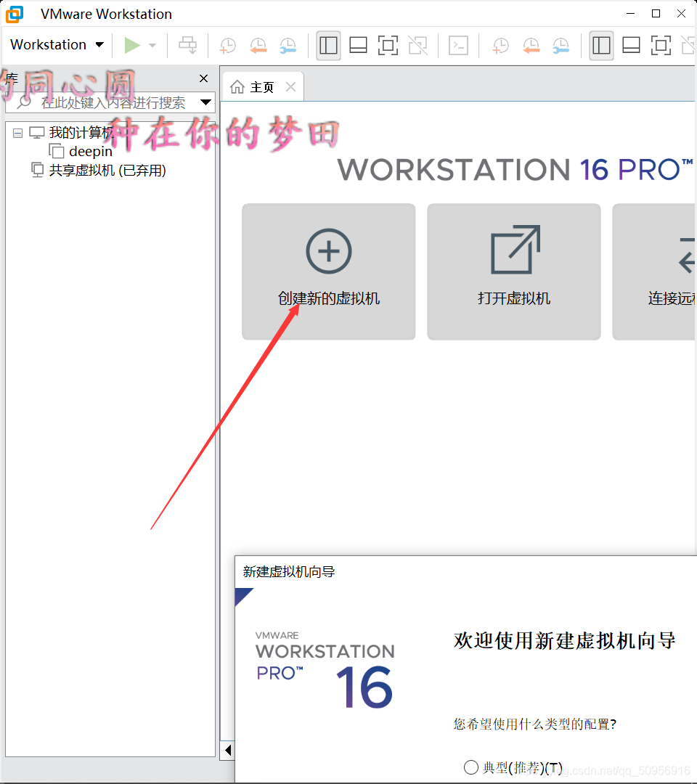
Task: Click the open-VM arrow square icon
Action: pyautogui.click(x=515, y=250)
